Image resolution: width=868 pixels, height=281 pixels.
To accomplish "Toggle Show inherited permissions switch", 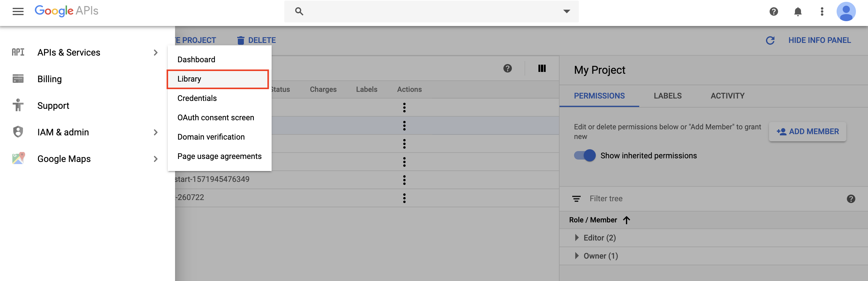I will tap(585, 156).
